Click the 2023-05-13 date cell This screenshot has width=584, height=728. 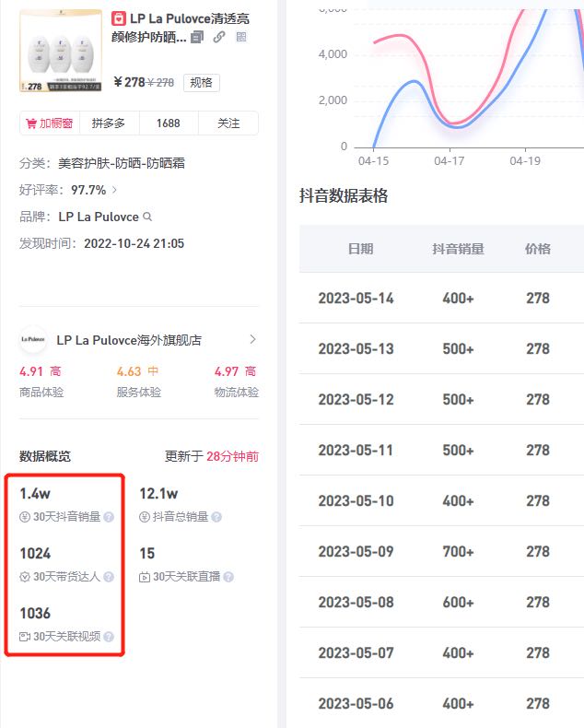pos(356,348)
